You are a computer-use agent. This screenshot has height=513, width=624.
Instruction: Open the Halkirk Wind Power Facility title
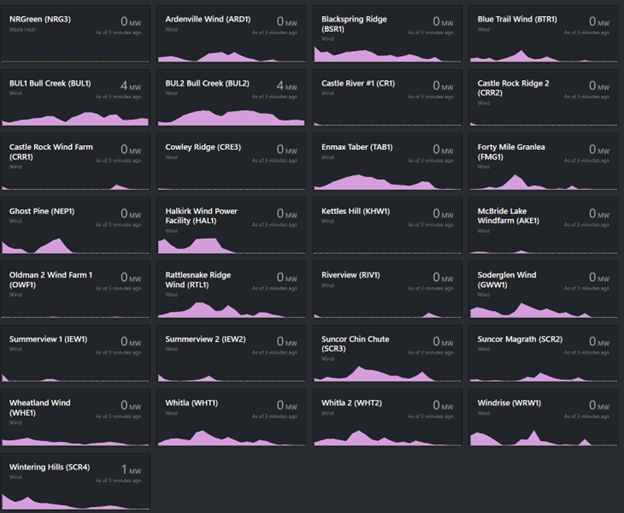201,216
